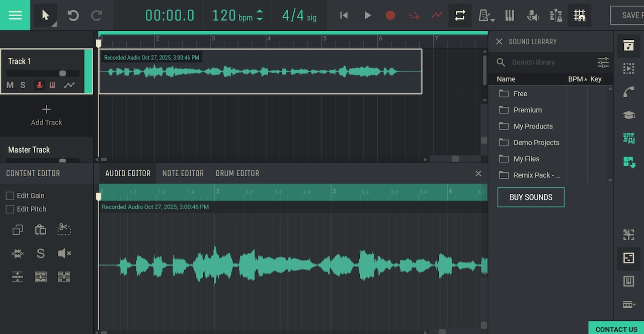Click the Track 1 volume slider

point(62,74)
